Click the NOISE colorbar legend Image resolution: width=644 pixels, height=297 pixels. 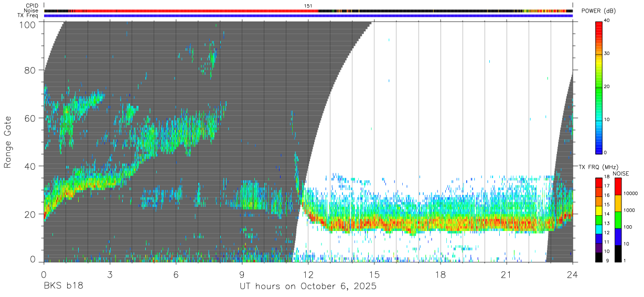click(x=618, y=219)
